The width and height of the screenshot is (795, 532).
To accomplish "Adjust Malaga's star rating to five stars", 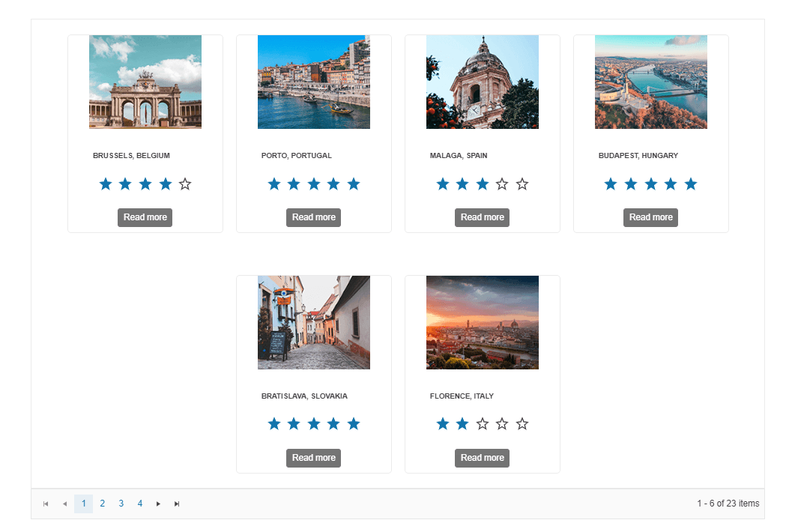I will pyautogui.click(x=522, y=184).
